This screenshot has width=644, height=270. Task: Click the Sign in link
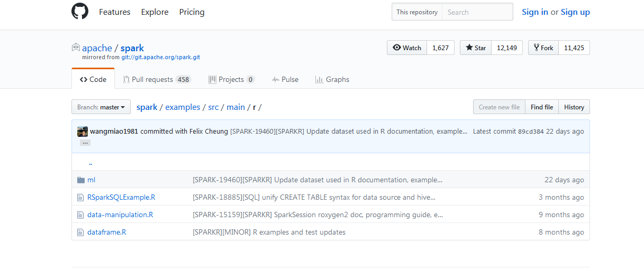(x=535, y=12)
